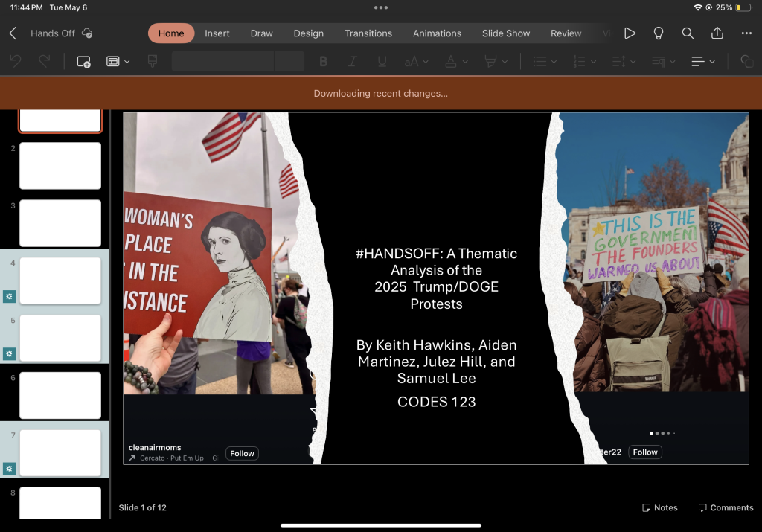Tap the transition star icon on slide 5
The image size is (762, 532).
(x=9, y=353)
